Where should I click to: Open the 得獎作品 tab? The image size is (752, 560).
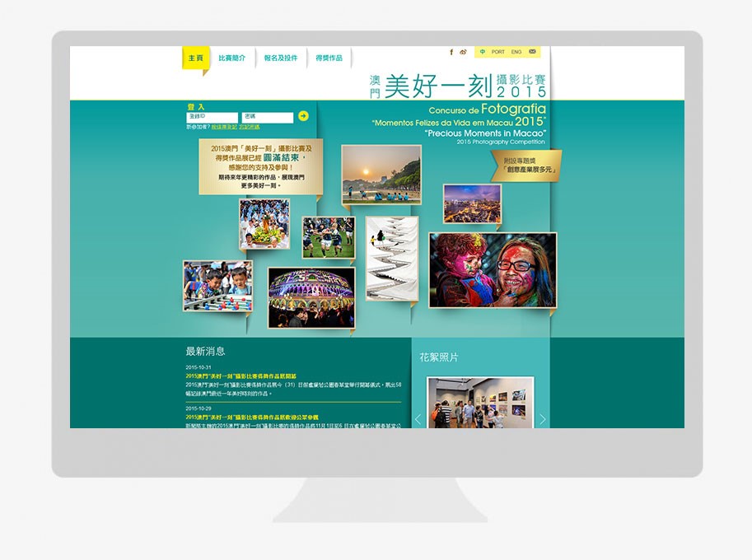coord(329,58)
